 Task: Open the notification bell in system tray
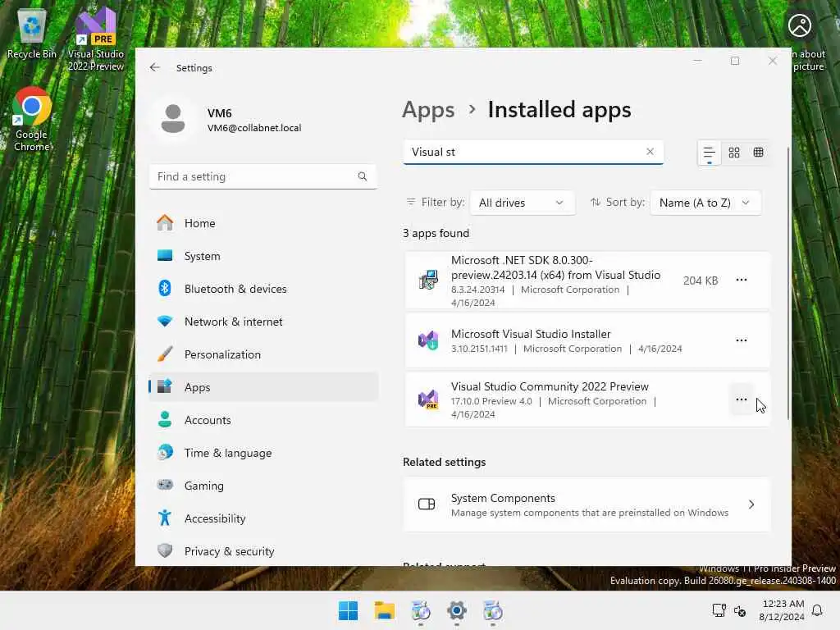pos(817,610)
